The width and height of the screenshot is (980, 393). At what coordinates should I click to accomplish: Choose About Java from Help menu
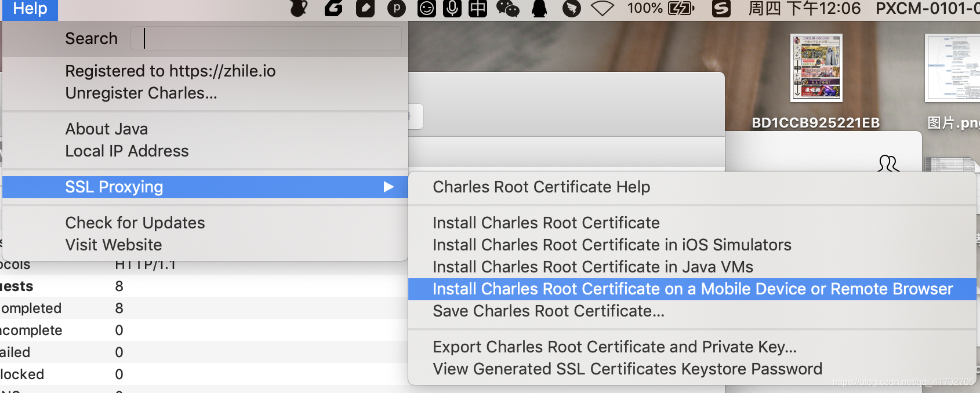click(x=107, y=129)
